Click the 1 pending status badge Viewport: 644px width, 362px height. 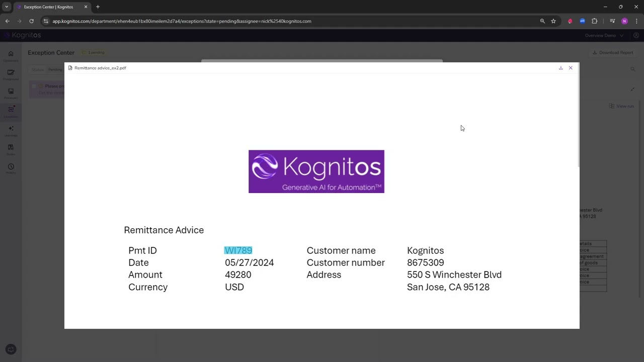[x=94, y=52]
